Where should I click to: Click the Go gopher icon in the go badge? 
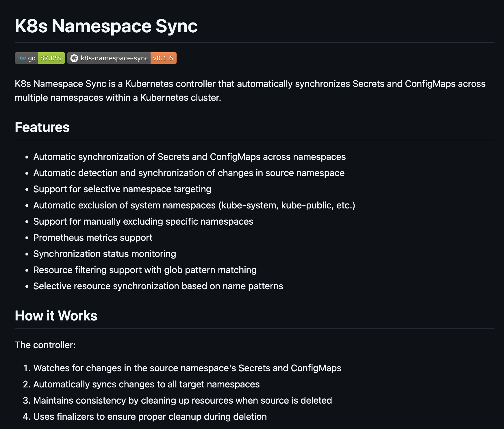(22, 58)
